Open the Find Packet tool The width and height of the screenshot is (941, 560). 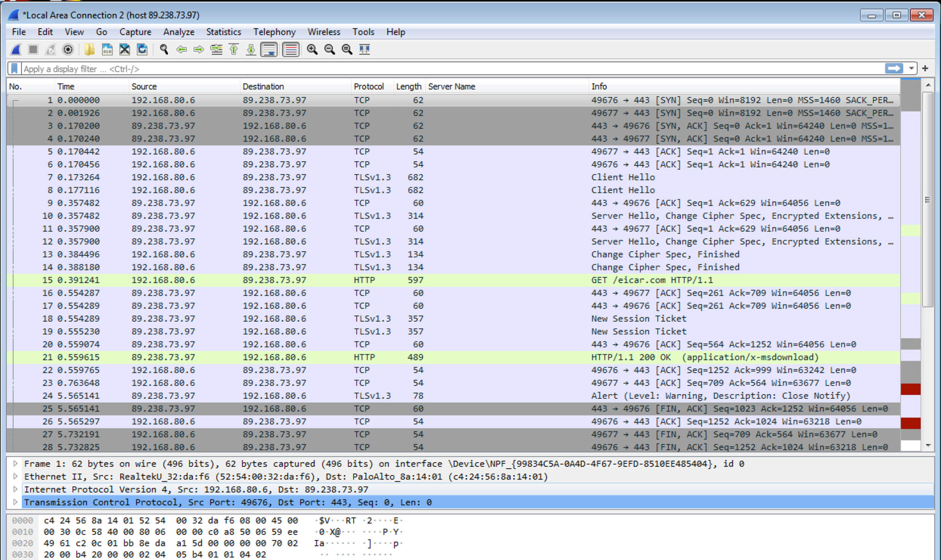click(164, 49)
